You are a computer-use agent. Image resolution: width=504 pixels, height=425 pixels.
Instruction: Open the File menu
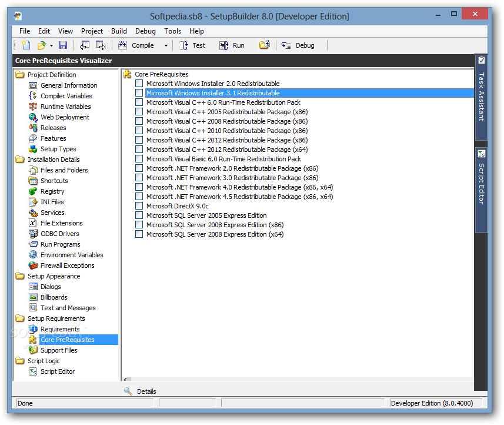(x=25, y=31)
